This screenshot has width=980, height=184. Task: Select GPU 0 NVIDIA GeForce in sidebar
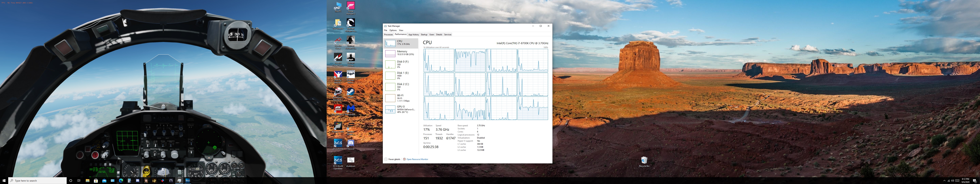point(401,109)
